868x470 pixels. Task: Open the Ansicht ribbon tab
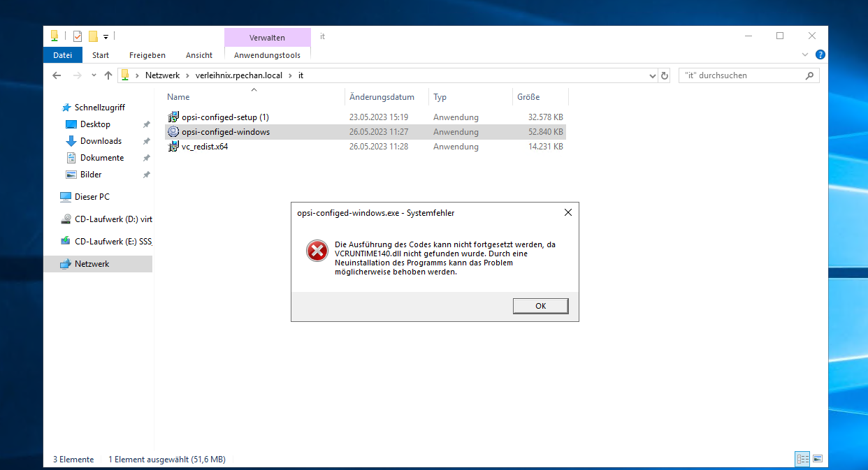point(199,55)
